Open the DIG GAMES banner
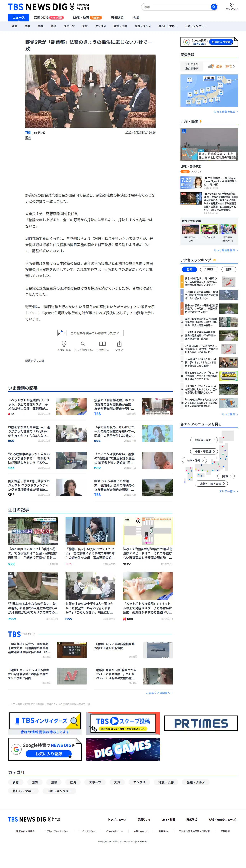The width and height of the screenshot is (246, 868). (x=123, y=749)
